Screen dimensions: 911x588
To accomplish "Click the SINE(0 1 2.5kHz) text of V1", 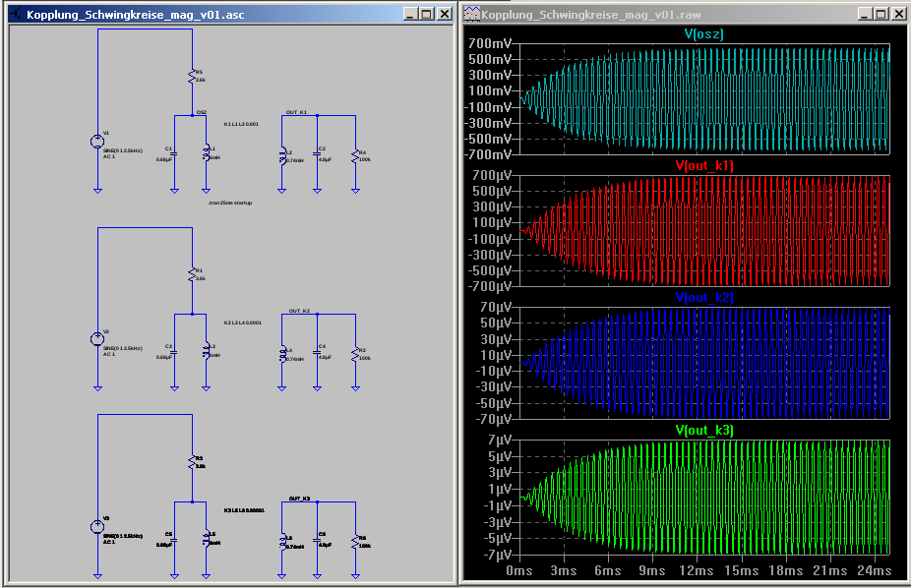I will coord(123,150).
